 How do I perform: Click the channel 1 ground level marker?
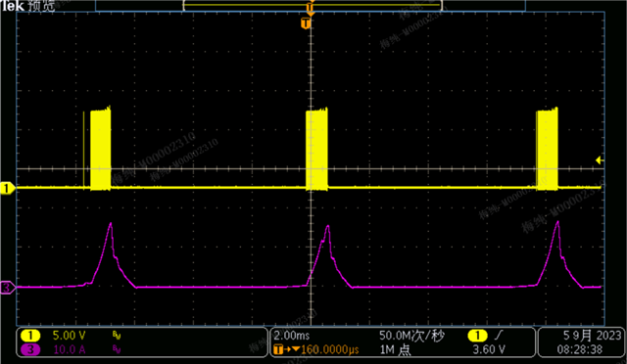click(x=7, y=188)
